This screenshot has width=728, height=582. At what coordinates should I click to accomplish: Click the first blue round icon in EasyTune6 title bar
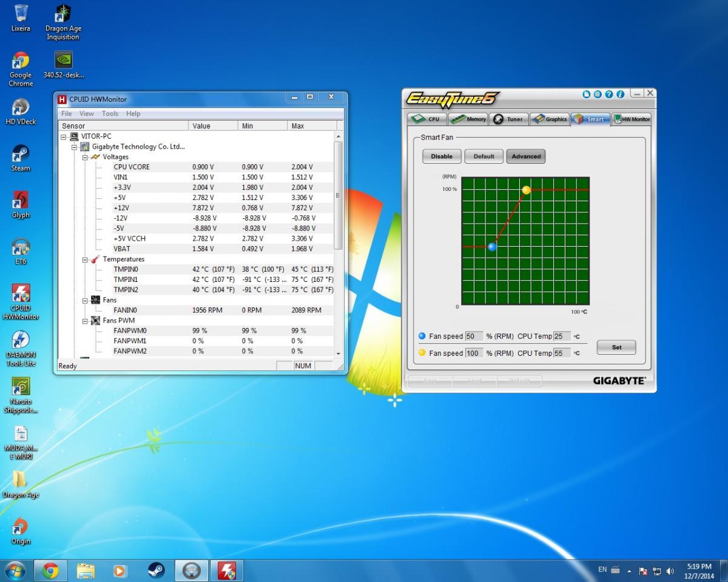coord(586,95)
